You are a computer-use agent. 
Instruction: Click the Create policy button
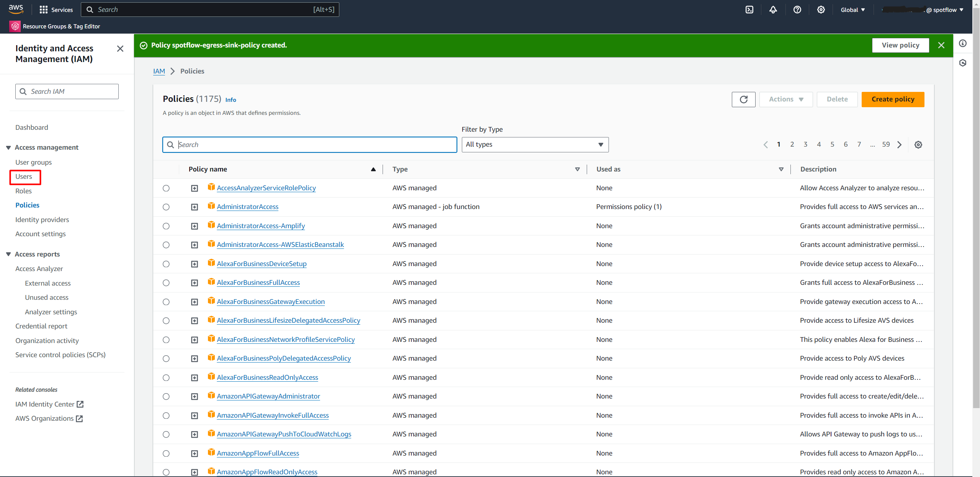[x=893, y=100]
